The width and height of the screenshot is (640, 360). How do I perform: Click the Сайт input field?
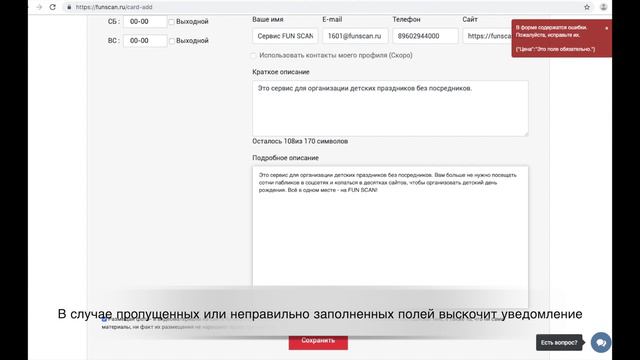[x=487, y=36]
